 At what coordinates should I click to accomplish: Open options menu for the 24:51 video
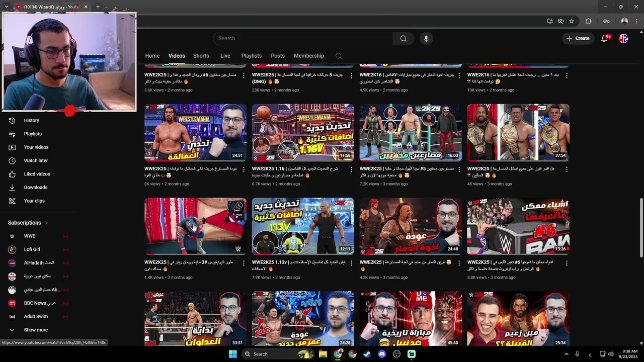(244, 169)
